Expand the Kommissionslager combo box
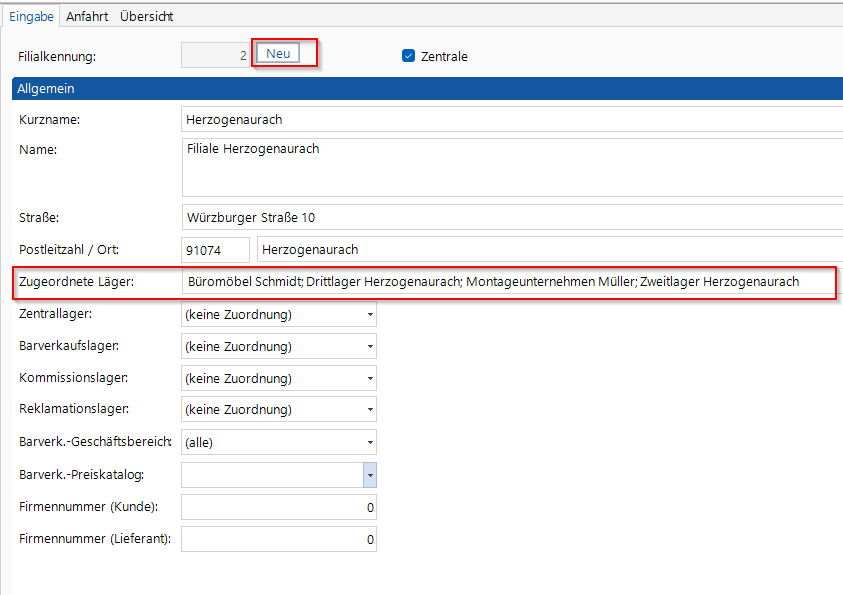Screen dimensions: 843x595 [370, 379]
